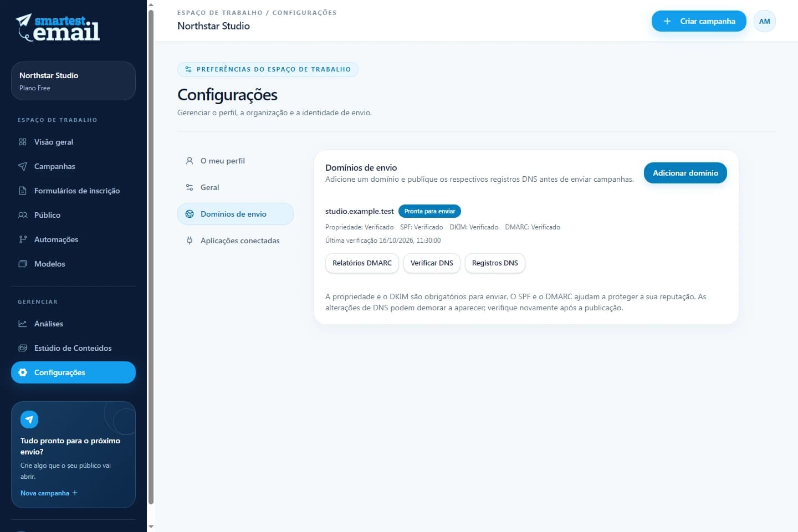Click the Adicionar domínio button
The height and width of the screenshot is (532, 798).
click(x=685, y=173)
